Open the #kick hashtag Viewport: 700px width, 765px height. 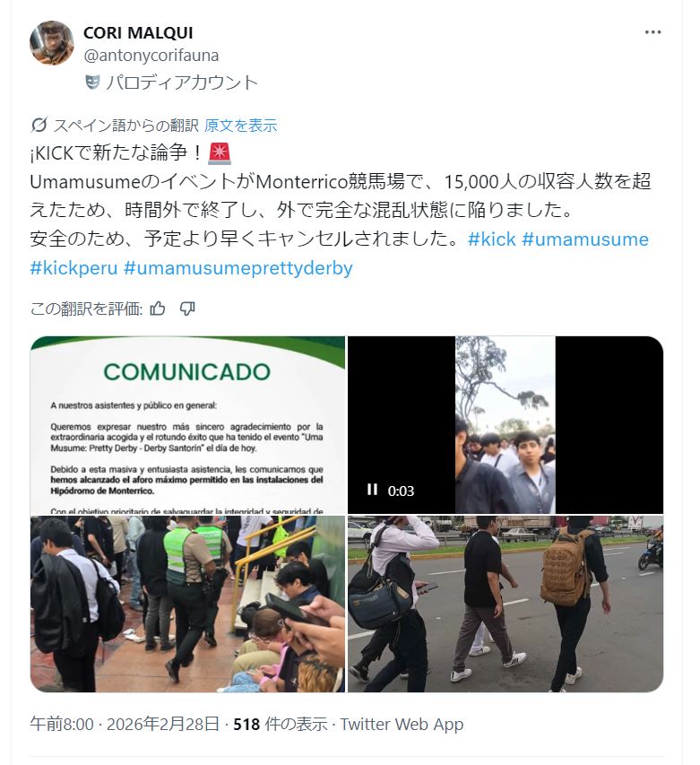491,239
